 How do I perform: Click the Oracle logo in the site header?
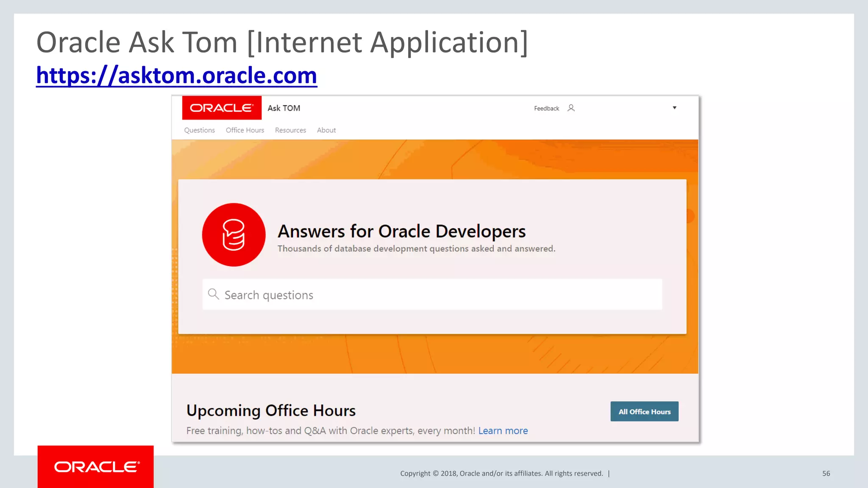coord(222,108)
